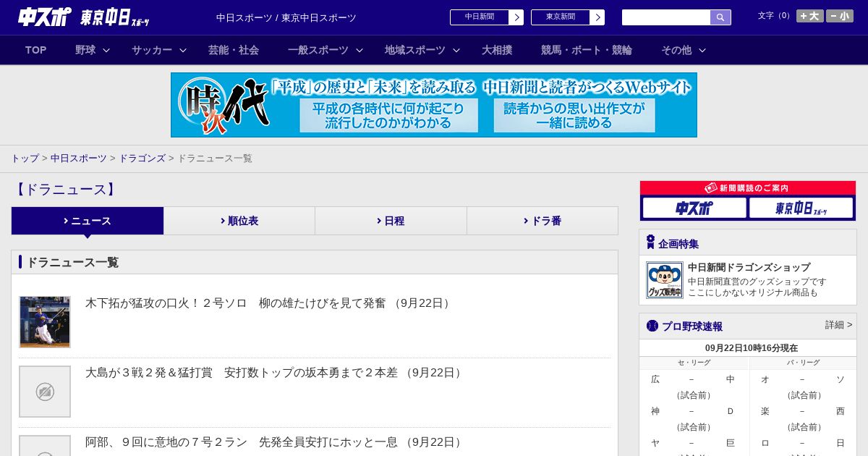This screenshot has width=868, height=456.
Task: Go to ドラゴンズ in the breadcrumb
Action: (x=142, y=158)
